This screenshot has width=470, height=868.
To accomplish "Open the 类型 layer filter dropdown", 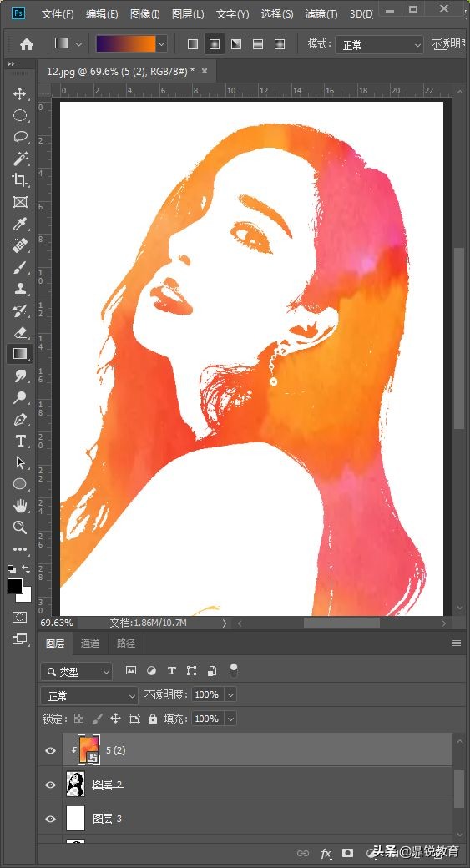I will (77, 672).
